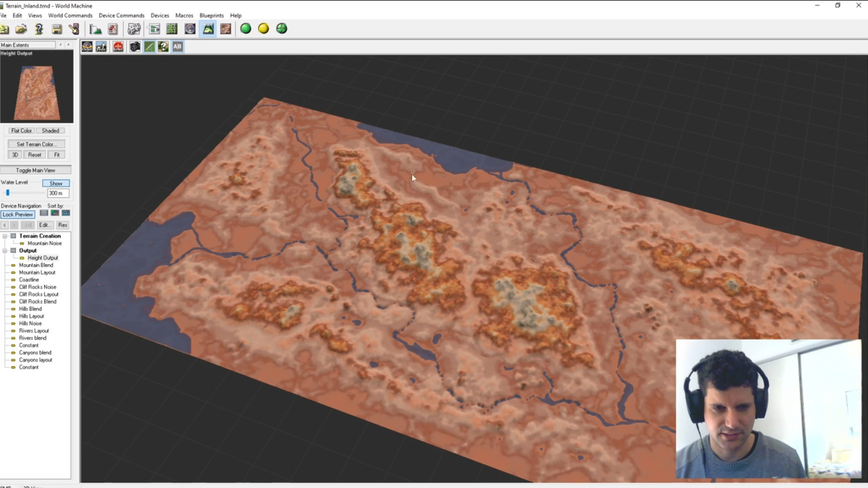The image size is (868, 488).
Task: Click the camera icon in view toolbar
Action: click(x=135, y=47)
